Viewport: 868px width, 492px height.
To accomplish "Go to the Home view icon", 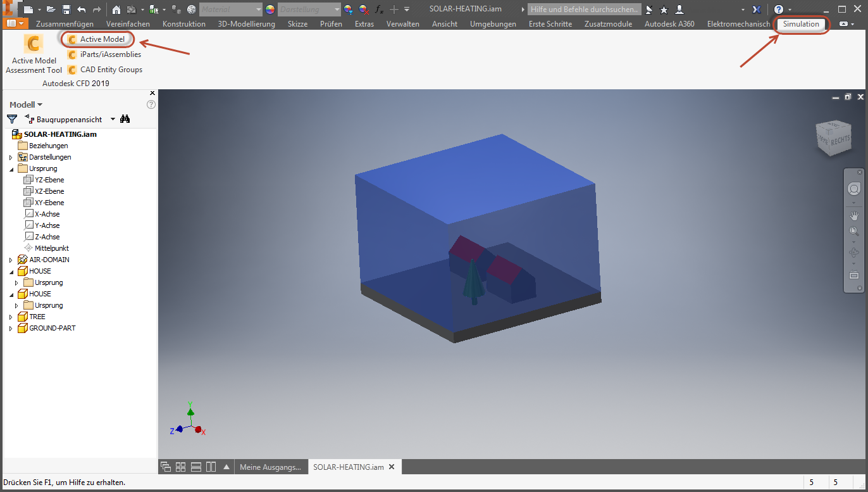I will (116, 9).
